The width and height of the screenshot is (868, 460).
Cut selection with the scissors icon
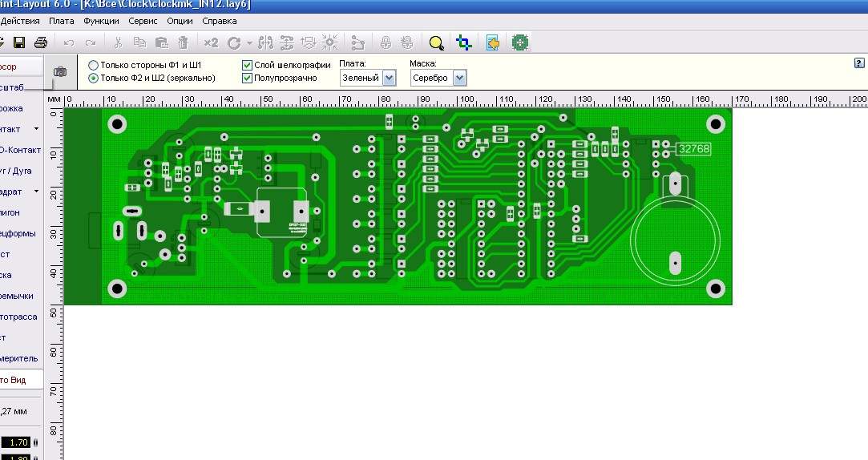pos(118,42)
